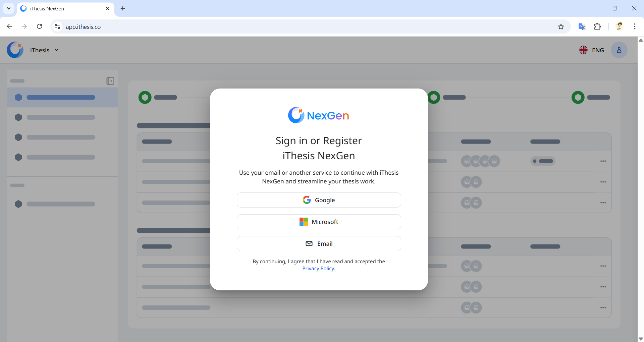The height and width of the screenshot is (342, 644).
Task: Choose Email sign-in option
Action: (319, 244)
